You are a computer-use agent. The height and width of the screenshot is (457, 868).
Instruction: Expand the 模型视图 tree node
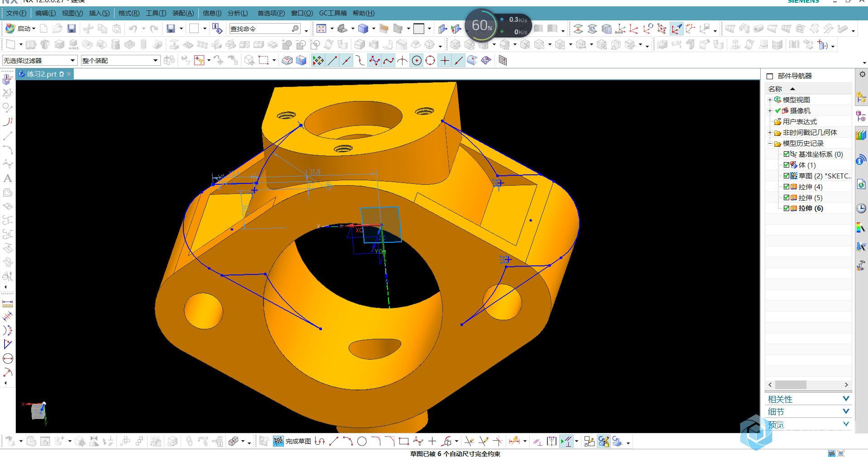pos(770,100)
